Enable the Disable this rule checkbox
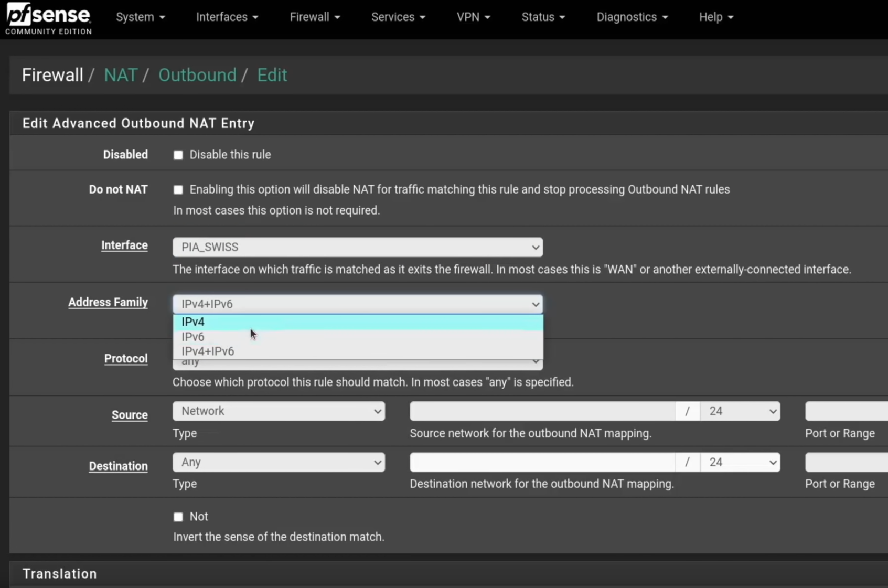Screen dimensions: 888x588 [x=178, y=155]
